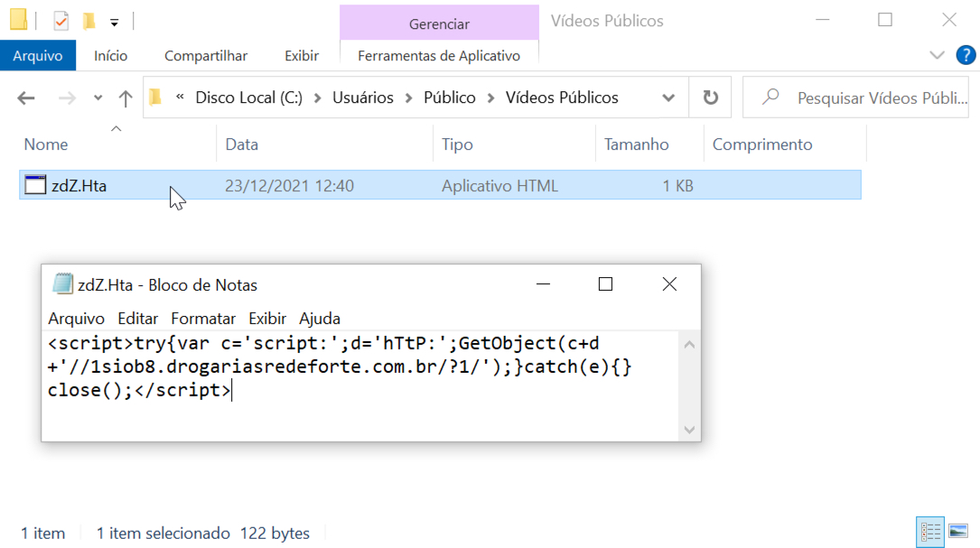This screenshot has height=548, width=980.
Task: Click the folder icon in Explorer title bar
Action: (19, 20)
